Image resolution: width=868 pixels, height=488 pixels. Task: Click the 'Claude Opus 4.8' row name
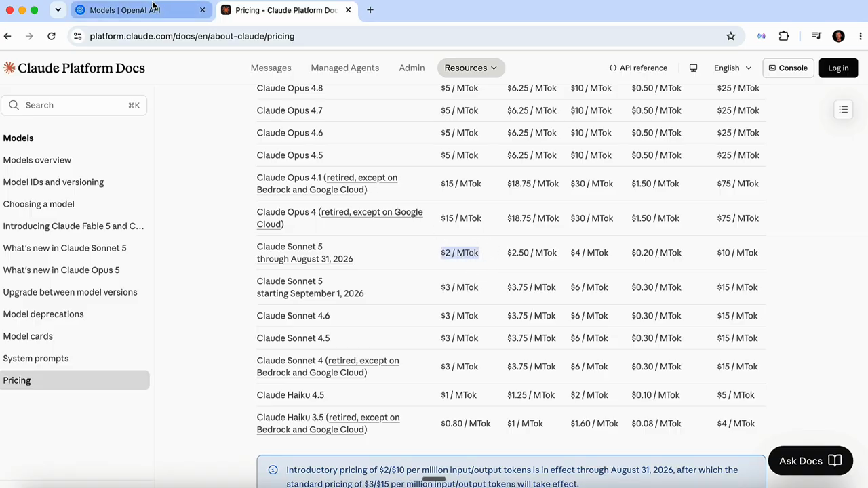290,88
